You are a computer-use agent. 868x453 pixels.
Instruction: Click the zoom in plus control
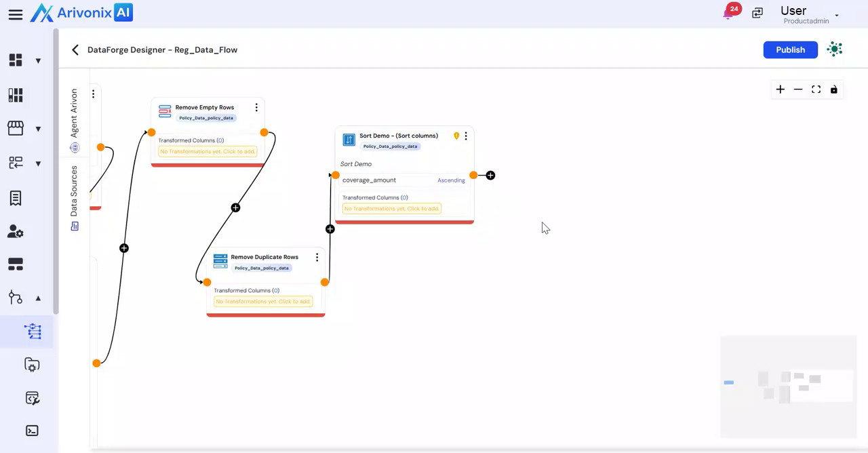coord(780,90)
